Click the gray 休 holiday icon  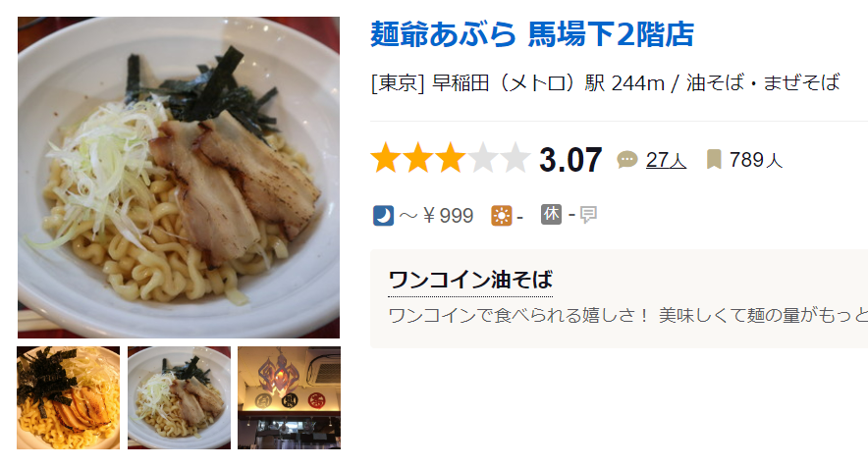[x=552, y=214]
